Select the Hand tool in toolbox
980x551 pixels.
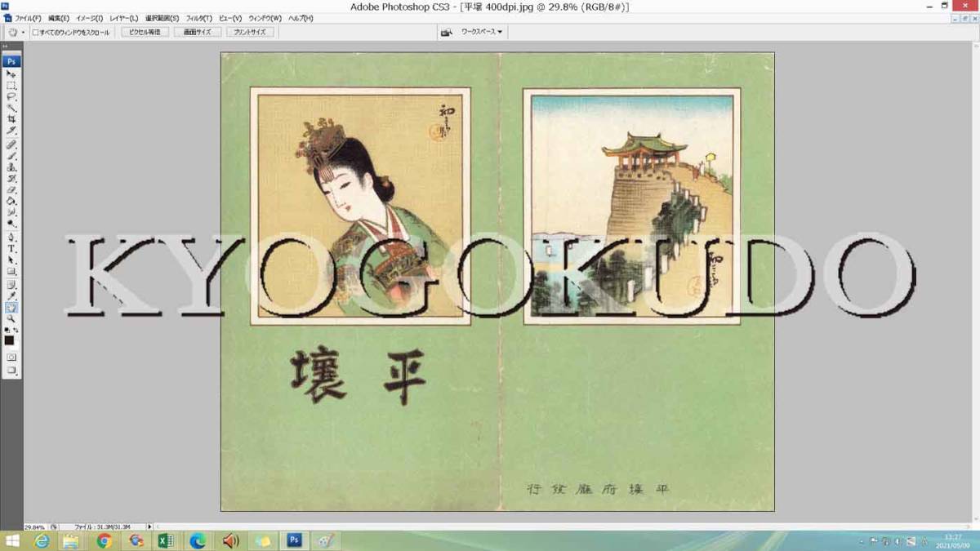(11, 308)
